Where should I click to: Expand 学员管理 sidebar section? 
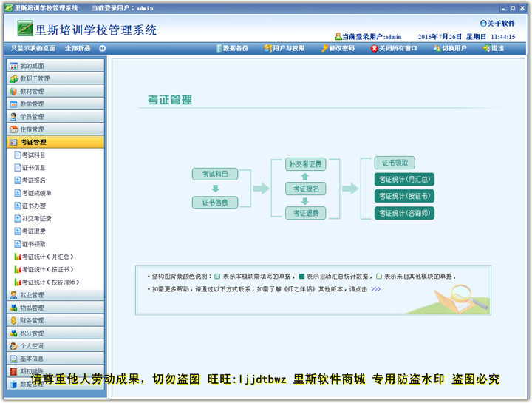[55, 116]
